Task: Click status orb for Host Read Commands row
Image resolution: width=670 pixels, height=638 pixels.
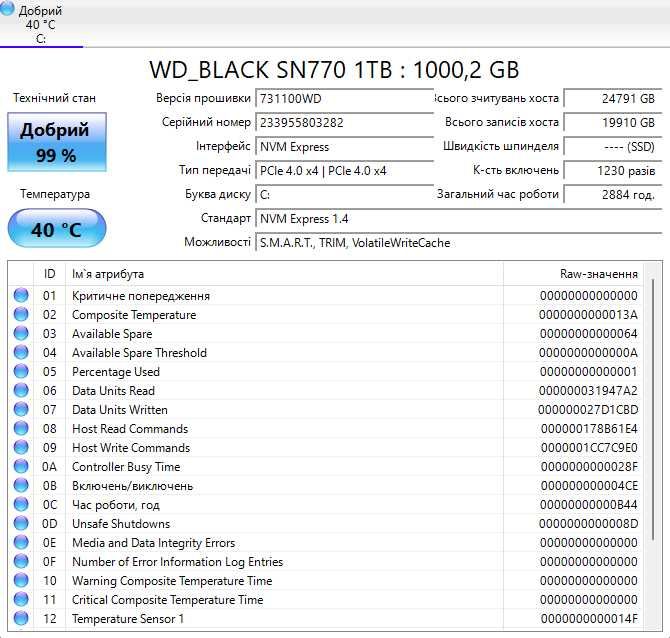Action: pyautogui.click(x=21, y=429)
